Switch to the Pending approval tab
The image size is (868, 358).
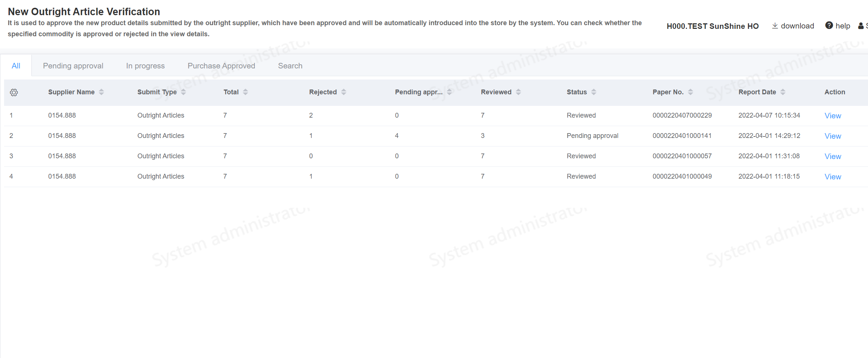pyautogui.click(x=73, y=66)
